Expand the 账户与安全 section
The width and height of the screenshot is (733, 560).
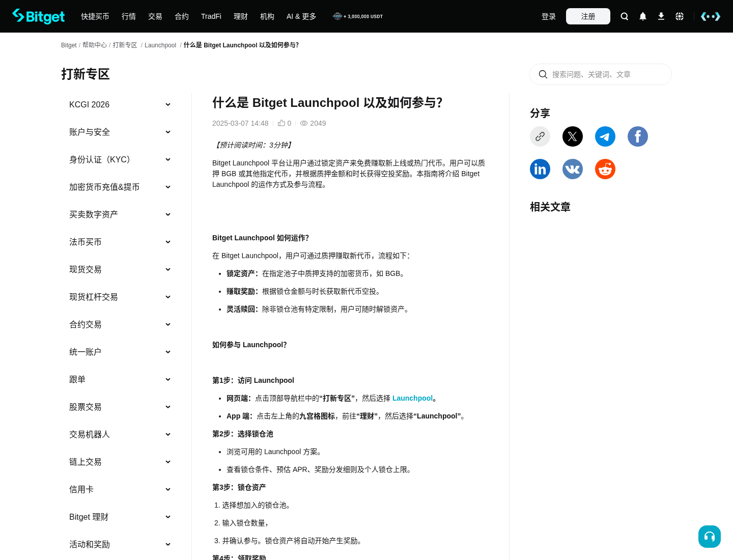[x=120, y=132]
